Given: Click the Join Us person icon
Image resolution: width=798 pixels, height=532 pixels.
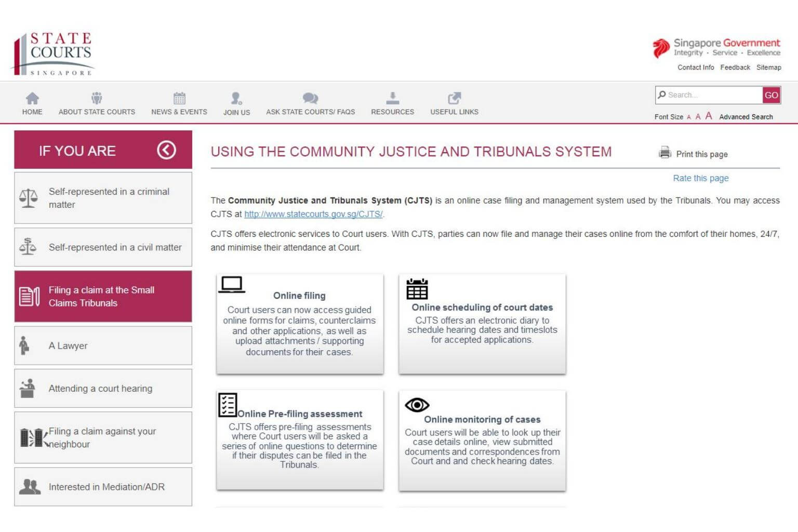Looking at the screenshot, I should [236, 98].
